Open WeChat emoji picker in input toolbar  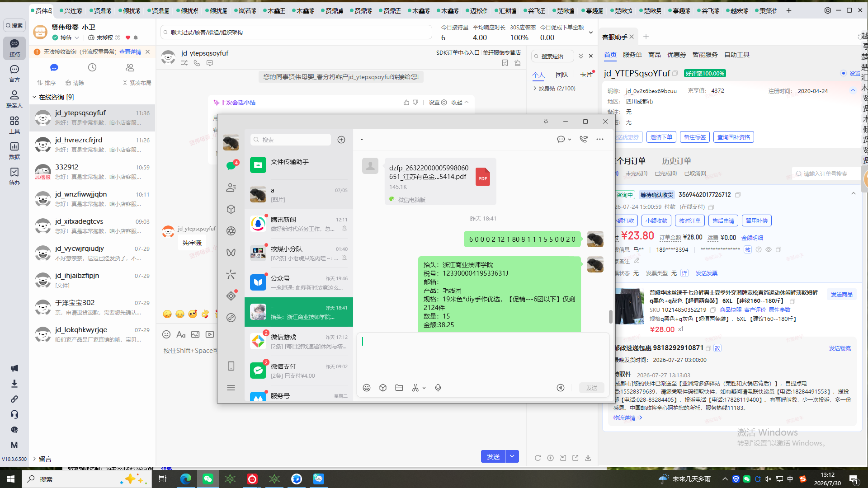pyautogui.click(x=367, y=388)
